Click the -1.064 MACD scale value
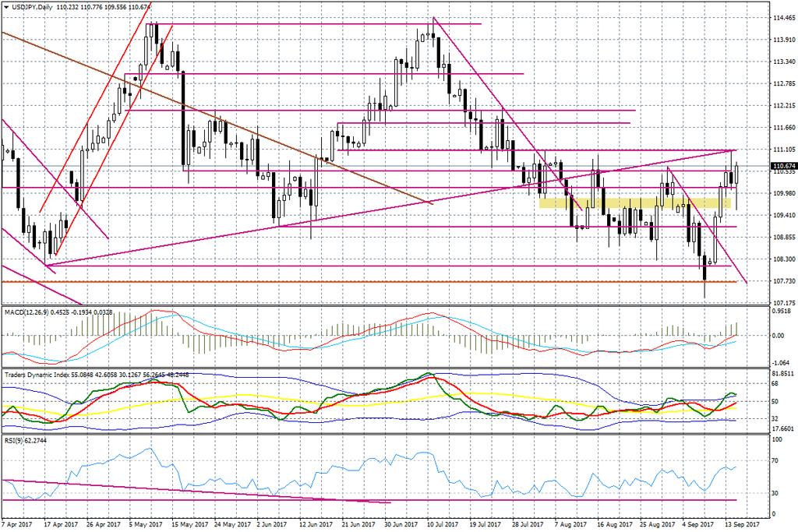The width and height of the screenshot is (798, 532). [782, 363]
